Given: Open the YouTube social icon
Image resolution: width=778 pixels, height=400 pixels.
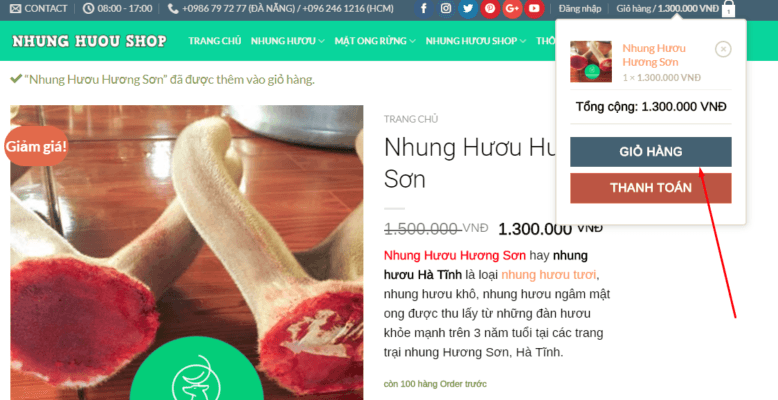Looking at the screenshot, I should pos(534,8).
